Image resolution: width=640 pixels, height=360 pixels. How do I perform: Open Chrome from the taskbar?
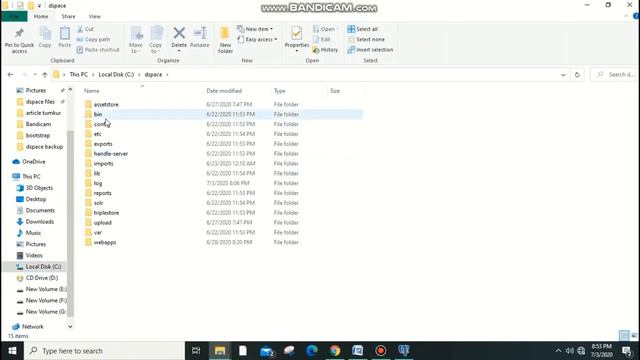335,351
